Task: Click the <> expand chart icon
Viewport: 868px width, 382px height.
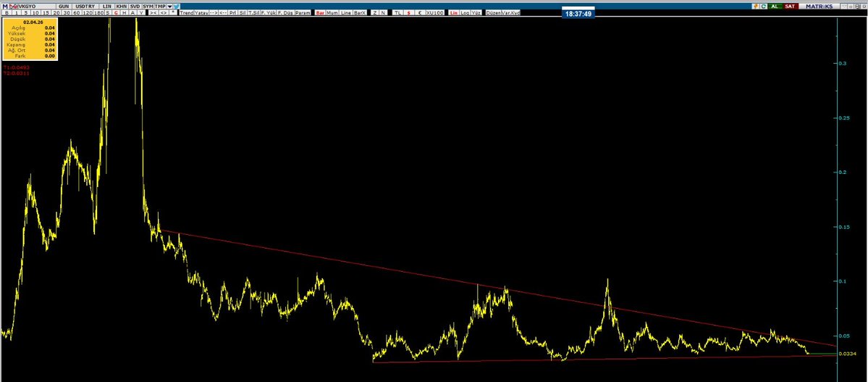Action: 164,12
